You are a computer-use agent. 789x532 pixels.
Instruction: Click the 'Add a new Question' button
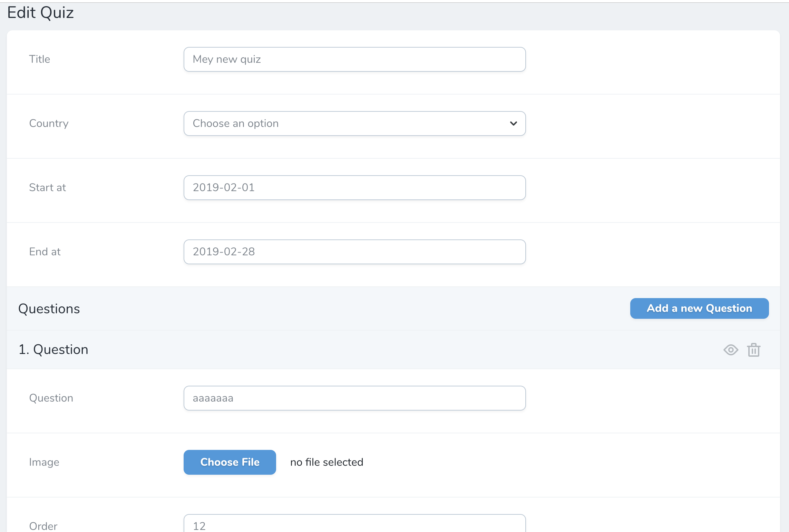coord(699,308)
